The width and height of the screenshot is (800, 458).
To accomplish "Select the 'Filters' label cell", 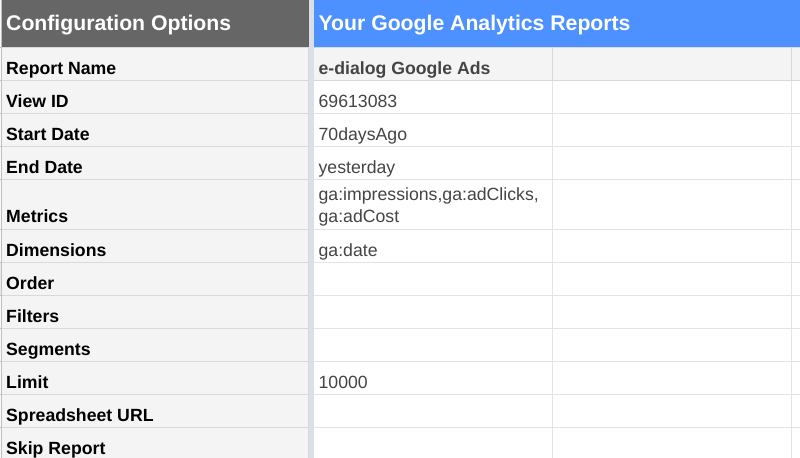I will (x=155, y=316).
